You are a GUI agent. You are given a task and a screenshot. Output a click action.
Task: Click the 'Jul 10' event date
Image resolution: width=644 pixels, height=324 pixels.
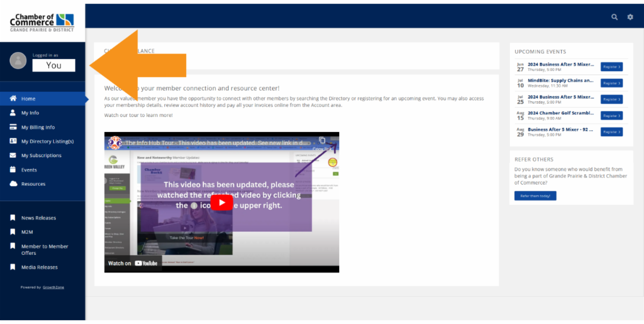520,83
